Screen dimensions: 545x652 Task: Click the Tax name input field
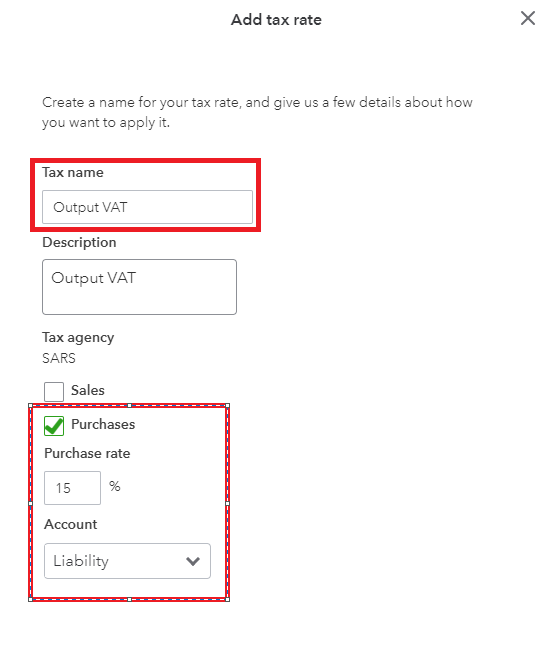[x=147, y=207]
